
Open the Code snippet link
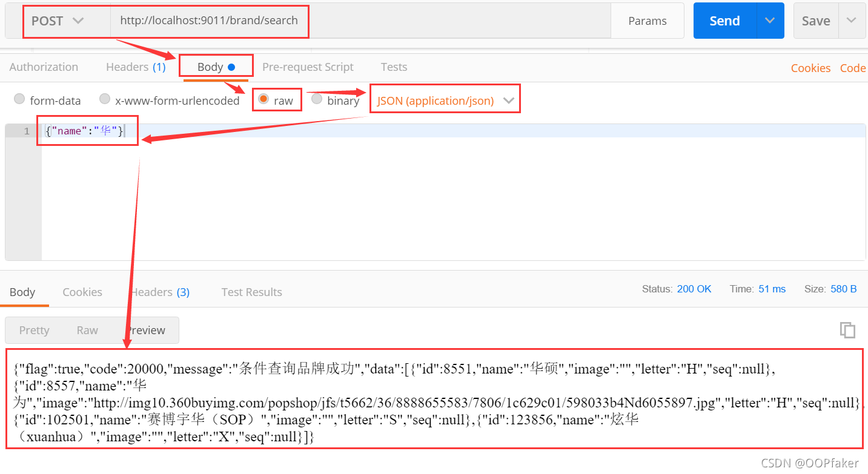(852, 68)
